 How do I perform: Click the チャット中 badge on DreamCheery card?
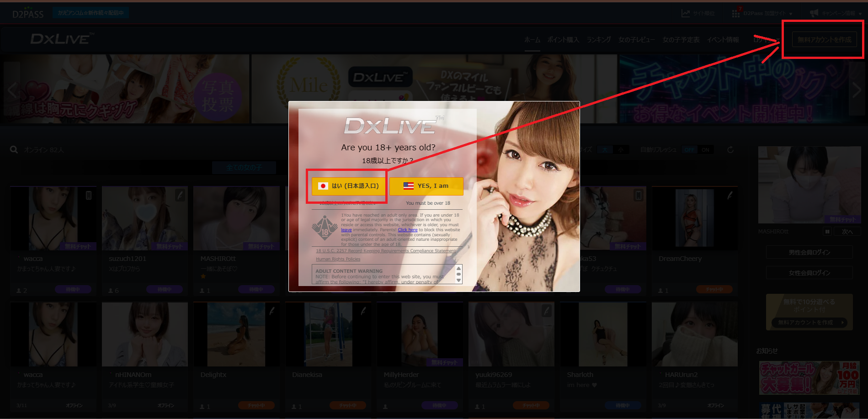714,289
